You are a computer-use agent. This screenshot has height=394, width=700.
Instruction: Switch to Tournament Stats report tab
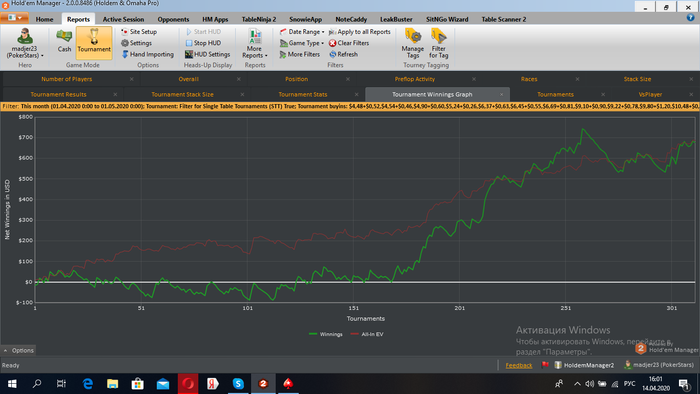coord(303,94)
